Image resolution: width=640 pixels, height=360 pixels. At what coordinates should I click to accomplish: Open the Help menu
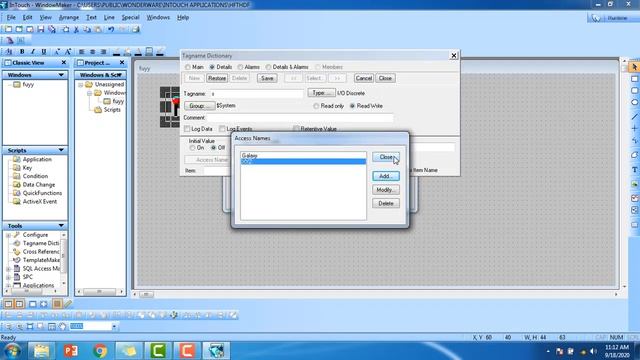pos(183,18)
